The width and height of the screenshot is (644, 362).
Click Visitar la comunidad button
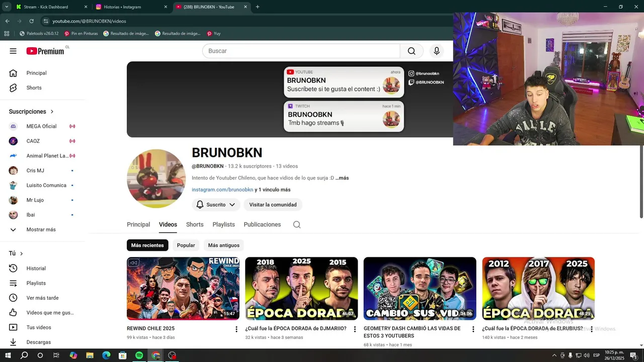coord(273,205)
